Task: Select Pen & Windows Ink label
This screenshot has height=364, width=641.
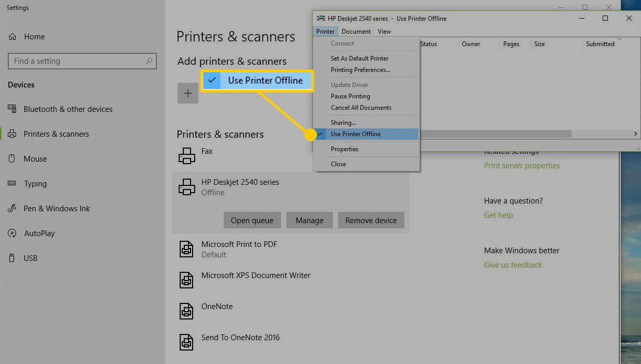Action: [57, 209]
